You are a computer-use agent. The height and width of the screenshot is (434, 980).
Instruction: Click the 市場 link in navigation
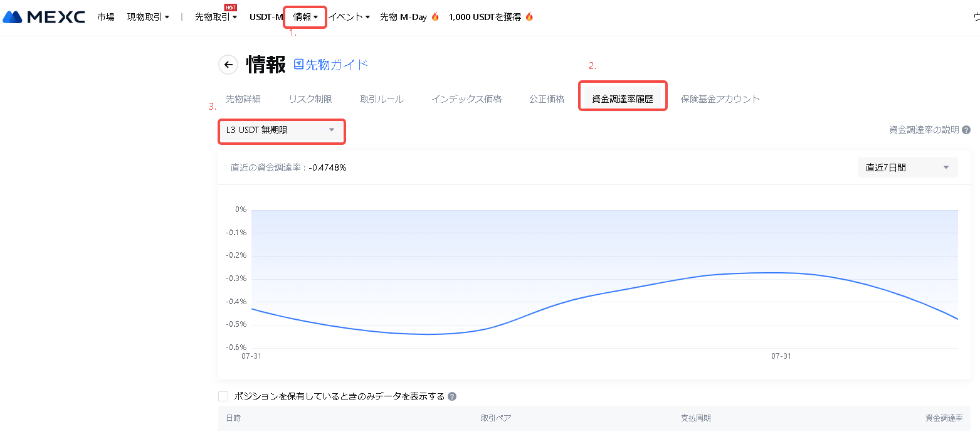pyautogui.click(x=106, y=17)
